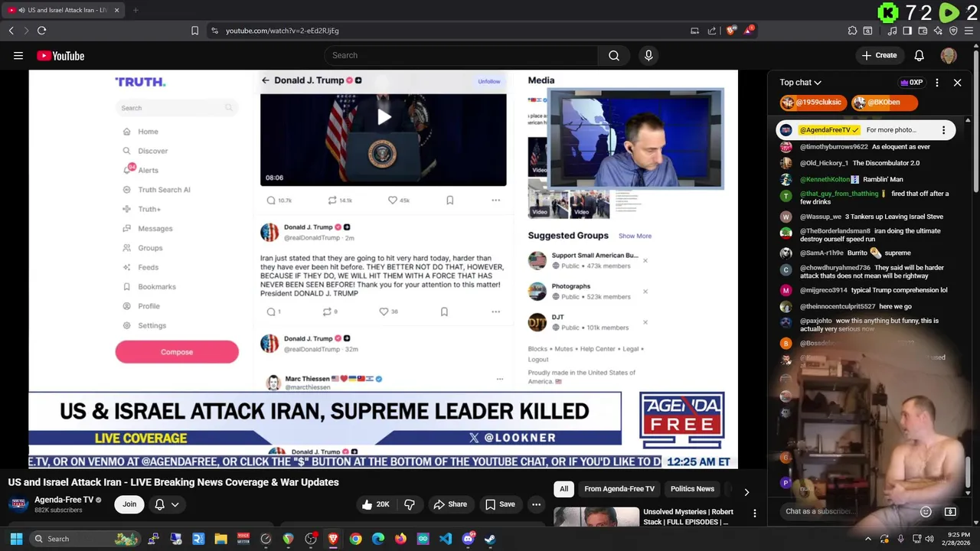Select the Politics News chip

tap(692, 489)
